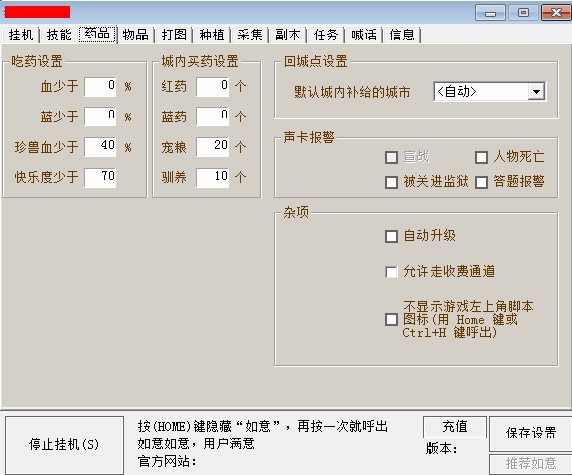
Task: Click the 推荐如意 button
Action: [x=531, y=464]
